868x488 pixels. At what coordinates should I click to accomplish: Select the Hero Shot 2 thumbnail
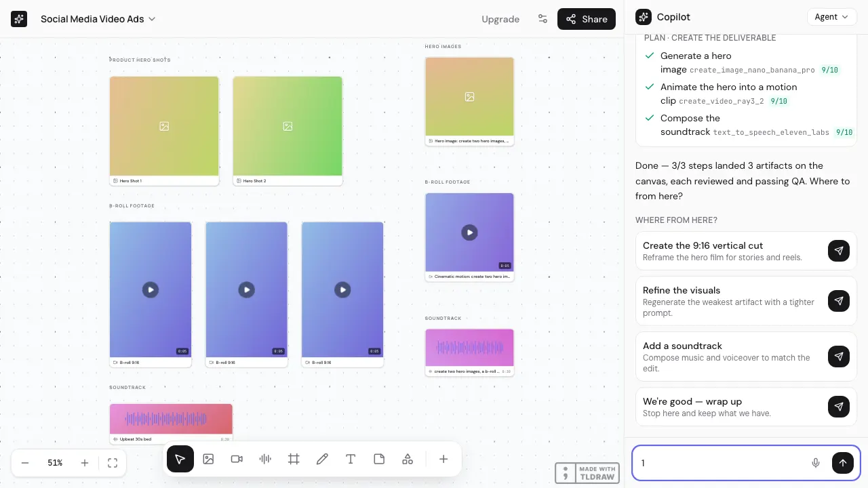(288, 126)
